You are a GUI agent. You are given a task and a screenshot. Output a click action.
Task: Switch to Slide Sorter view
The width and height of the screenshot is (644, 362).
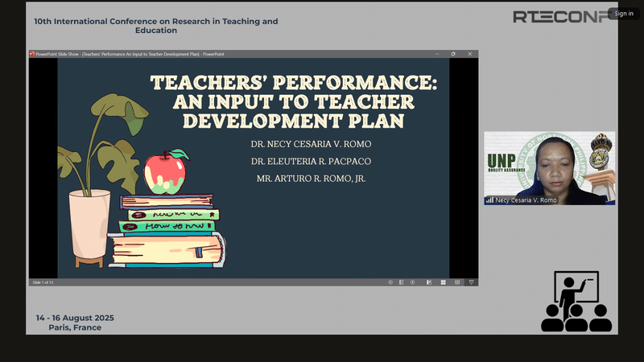(444, 282)
